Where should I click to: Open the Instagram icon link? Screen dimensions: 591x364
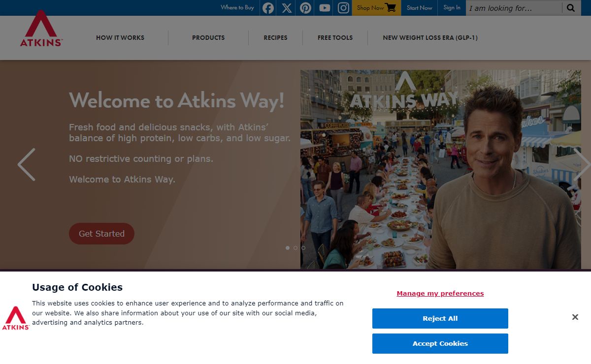(x=343, y=8)
